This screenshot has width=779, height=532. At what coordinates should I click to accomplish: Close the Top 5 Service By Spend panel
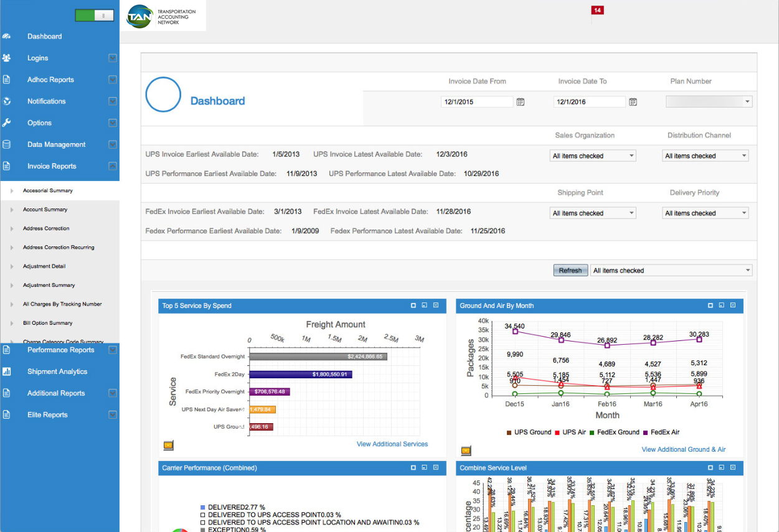point(436,306)
